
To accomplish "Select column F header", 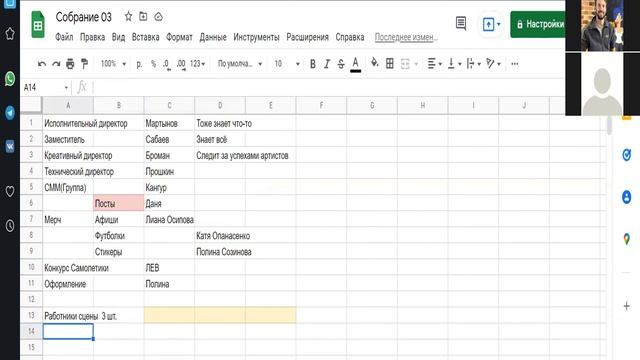I will coord(321,105).
